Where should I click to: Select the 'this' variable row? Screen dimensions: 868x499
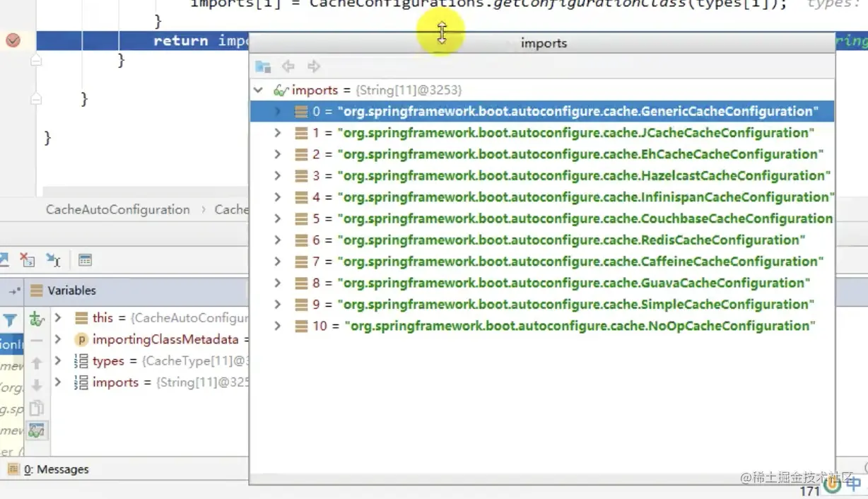150,318
